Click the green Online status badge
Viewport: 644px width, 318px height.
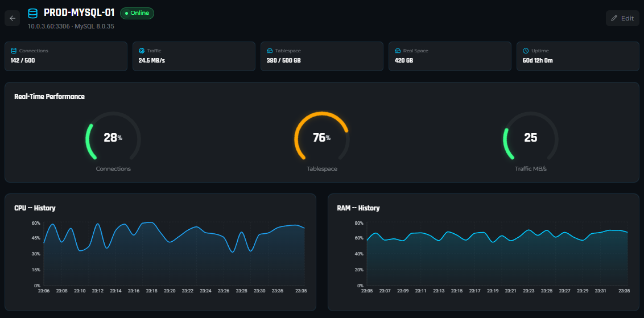(x=137, y=13)
